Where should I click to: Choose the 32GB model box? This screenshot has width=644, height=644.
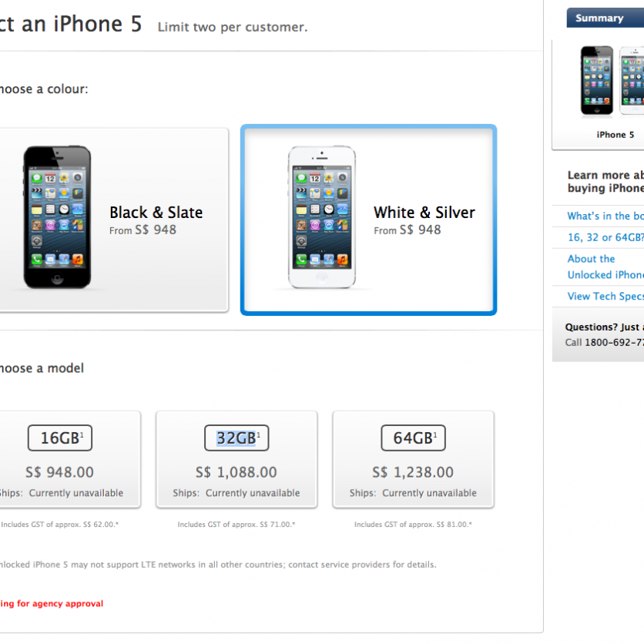pos(236,459)
